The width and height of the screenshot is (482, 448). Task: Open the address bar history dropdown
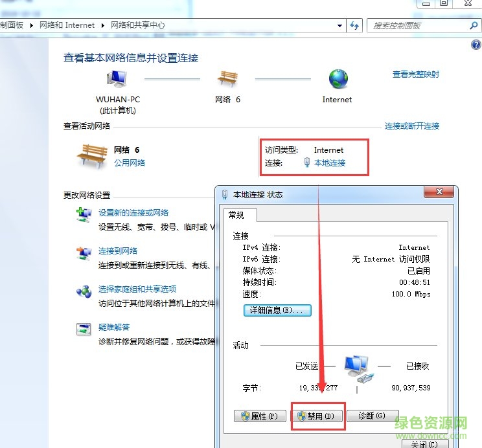point(339,25)
